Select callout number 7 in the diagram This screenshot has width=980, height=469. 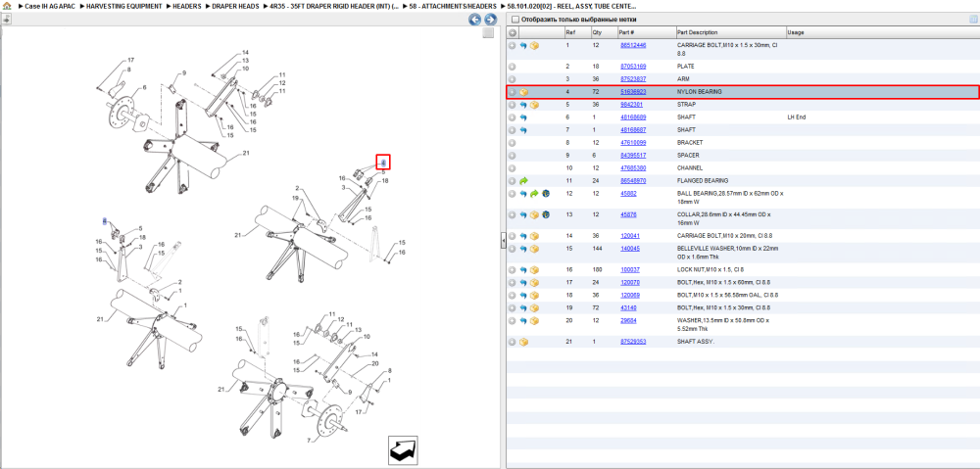(x=309, y=441)
